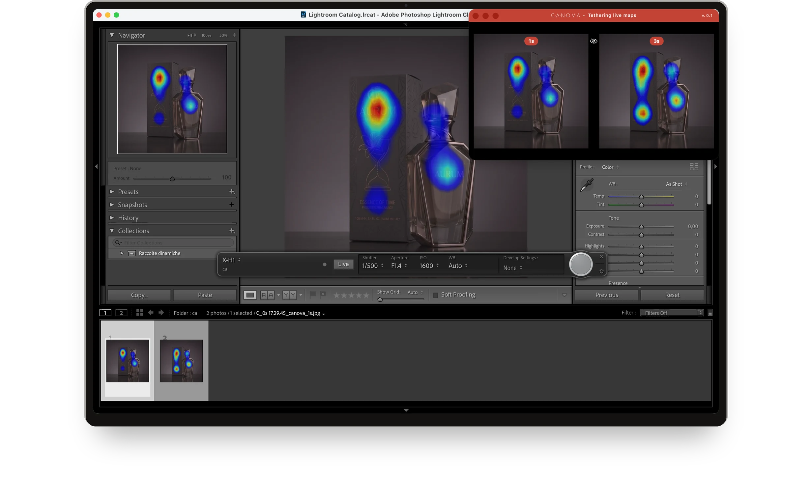Mark the photo as rejected
The image size is (812, 504).
point(323,295)
